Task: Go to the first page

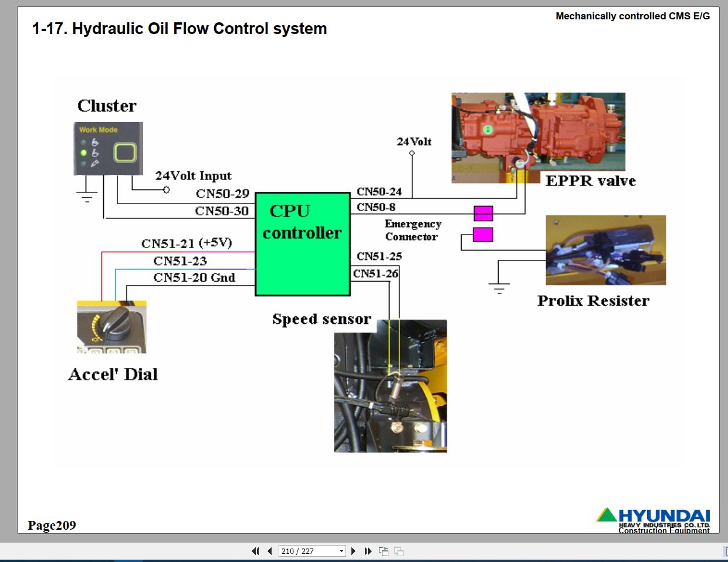Action: pos(255,551)
